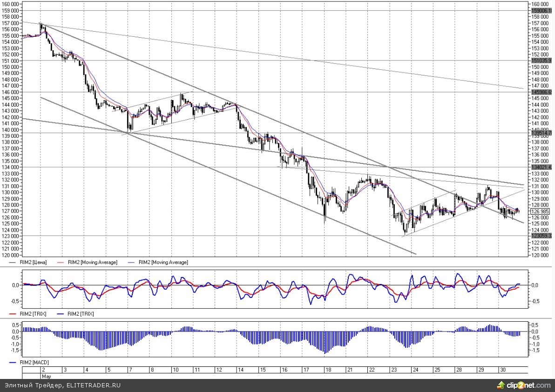Screen dimensions: 555x392
Task: Click the 123059 support level label
Action: [x=541, y=236]
